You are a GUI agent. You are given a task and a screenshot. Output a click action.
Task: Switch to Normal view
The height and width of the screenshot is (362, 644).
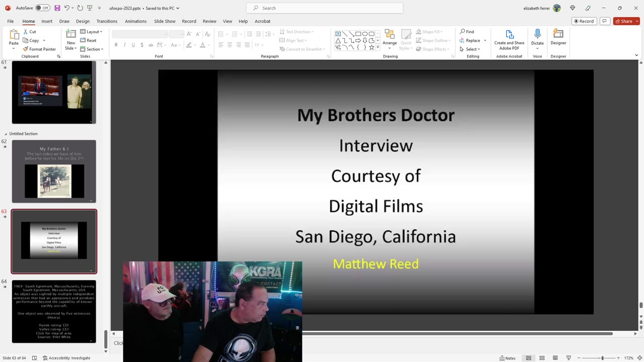pyautogui.click(x=528, y=358)
